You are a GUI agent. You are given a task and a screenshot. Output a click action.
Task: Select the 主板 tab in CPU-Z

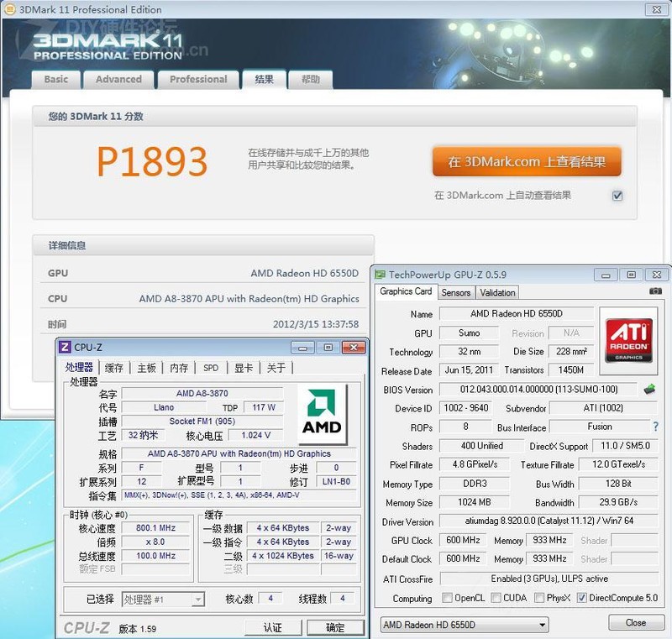pyautogui.click(x=146, y=368)
